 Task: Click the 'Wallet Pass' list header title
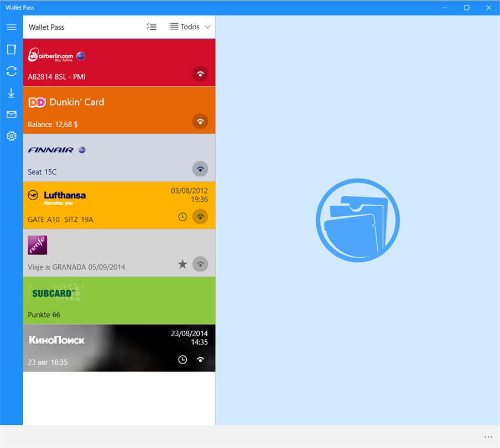(46, 28)
